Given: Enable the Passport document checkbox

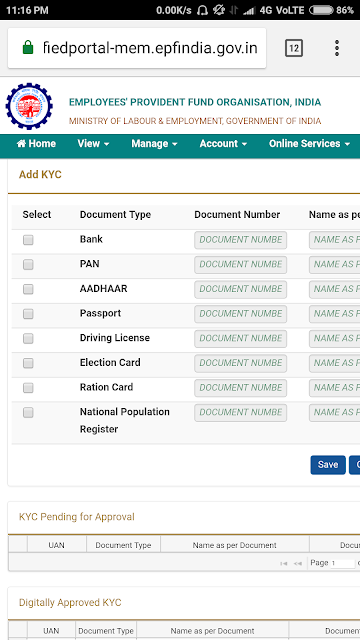Looking at the screenshot, I should [x=28, y=314].
